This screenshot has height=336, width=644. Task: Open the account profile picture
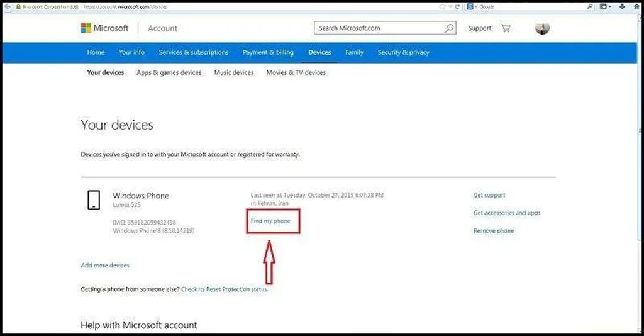coord(542,28)
